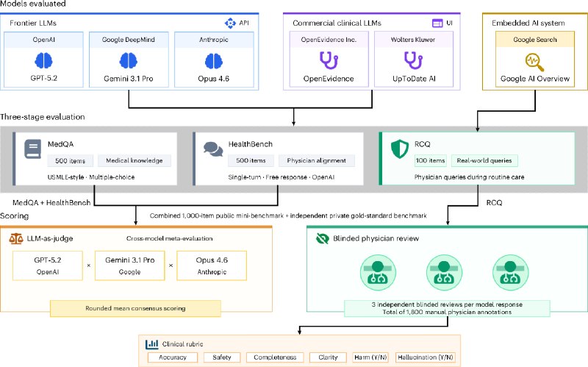Image resolution: width=588 pixels, height=367 pixels.
Task: Select the Accuracy rubric box
Action: click(173, 357)
